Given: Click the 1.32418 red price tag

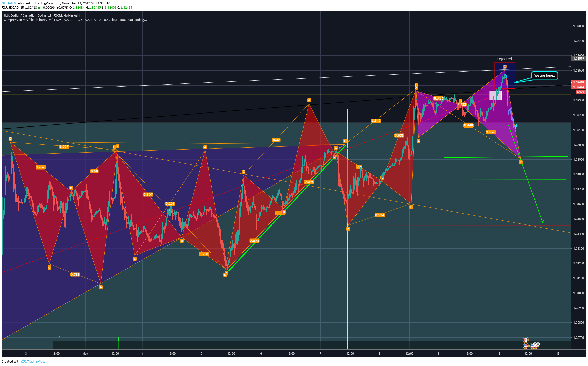Looking at the screenshot, I should pyautogui.click(x=579, y=82).
